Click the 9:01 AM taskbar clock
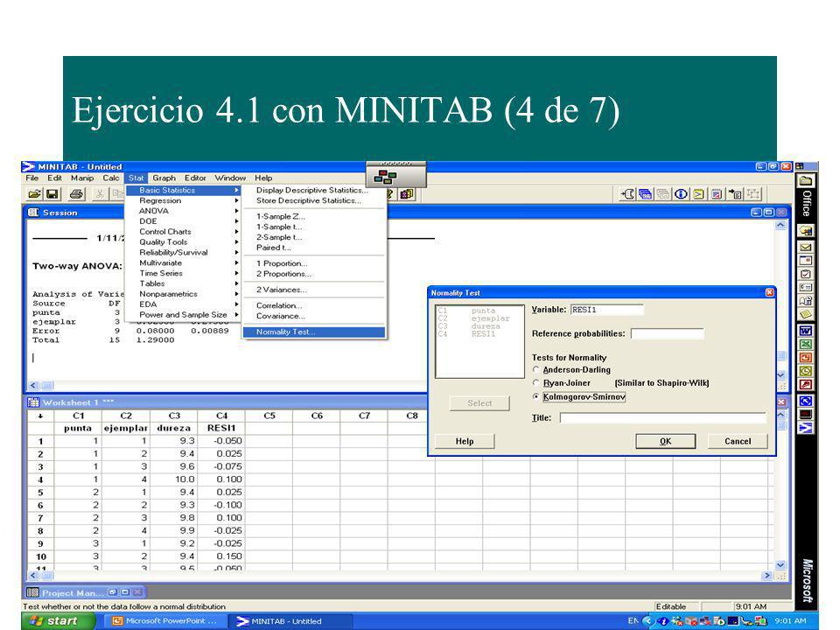840x630 pixels. pos(790,621)
